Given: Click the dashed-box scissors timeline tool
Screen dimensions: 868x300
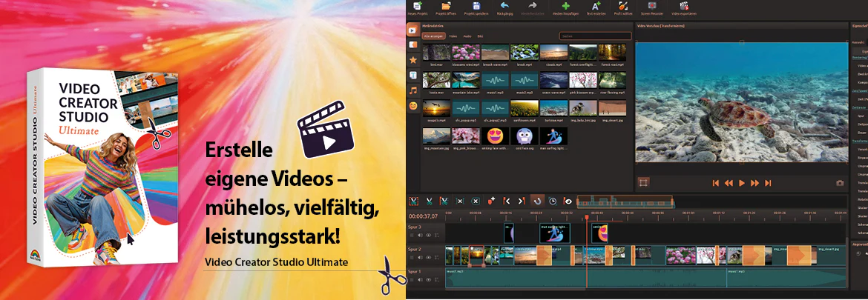Looking at the screenshot, I should coord(413,201).
